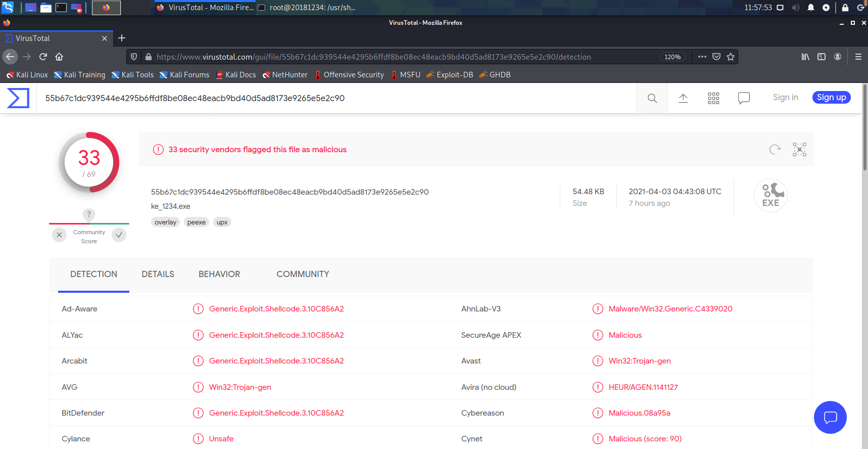Click the HEUR/AGEN.1141127 Avira result
The width and height of the screenshot is (868, 449).
(643, 387)
